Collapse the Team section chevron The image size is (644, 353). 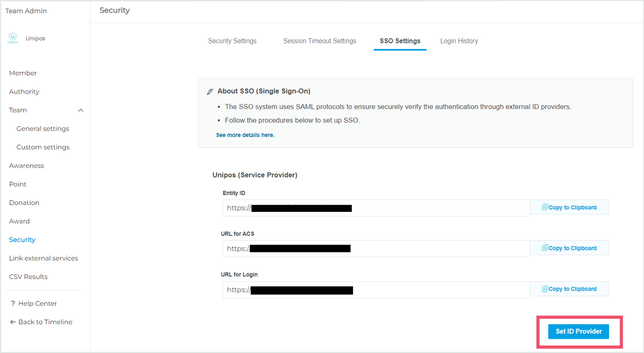click(x=81, y=110)
